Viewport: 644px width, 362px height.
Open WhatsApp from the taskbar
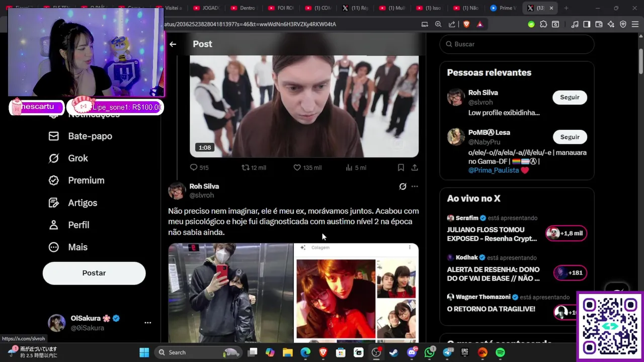(429, 352)
